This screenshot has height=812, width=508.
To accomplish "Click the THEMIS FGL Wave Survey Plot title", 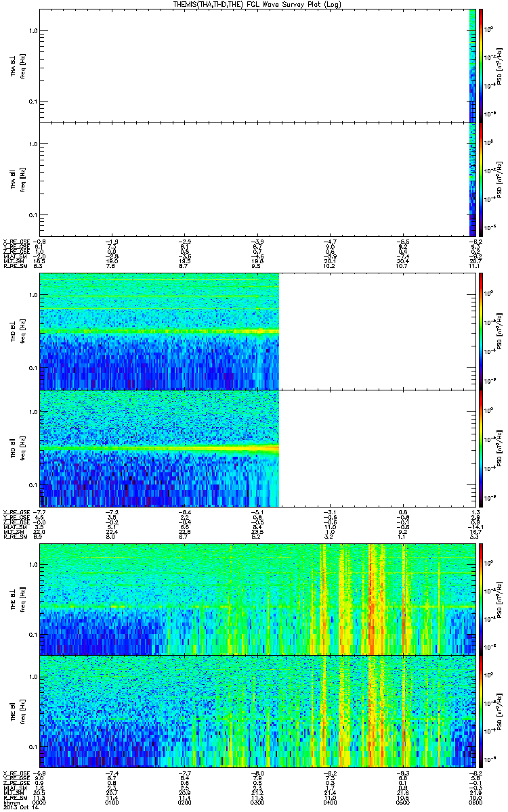I will click(258, 5).
